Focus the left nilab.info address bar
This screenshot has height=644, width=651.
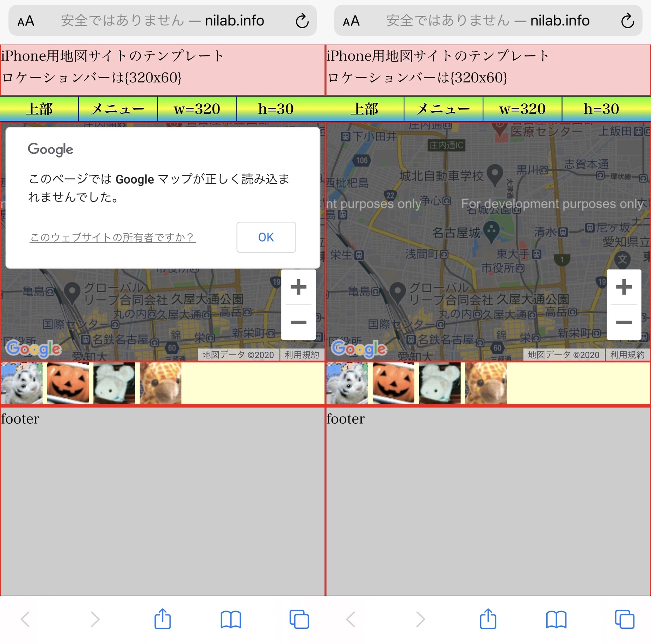pyautogui.click(x=162, y=20)
